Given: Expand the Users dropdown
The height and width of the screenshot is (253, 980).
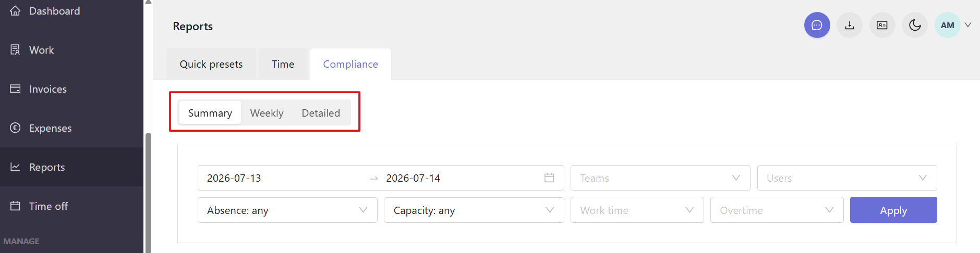Looking at the screenshot, I should (847, 178).
